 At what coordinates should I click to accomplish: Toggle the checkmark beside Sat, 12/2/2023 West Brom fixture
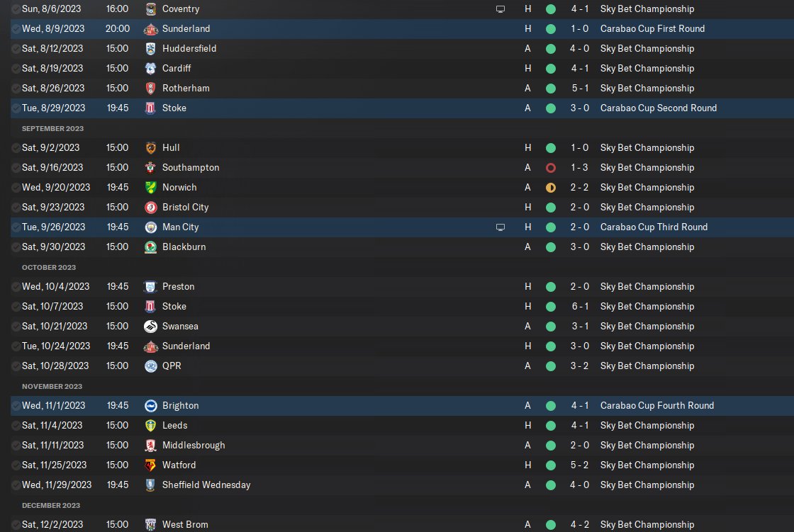(16, 524)
